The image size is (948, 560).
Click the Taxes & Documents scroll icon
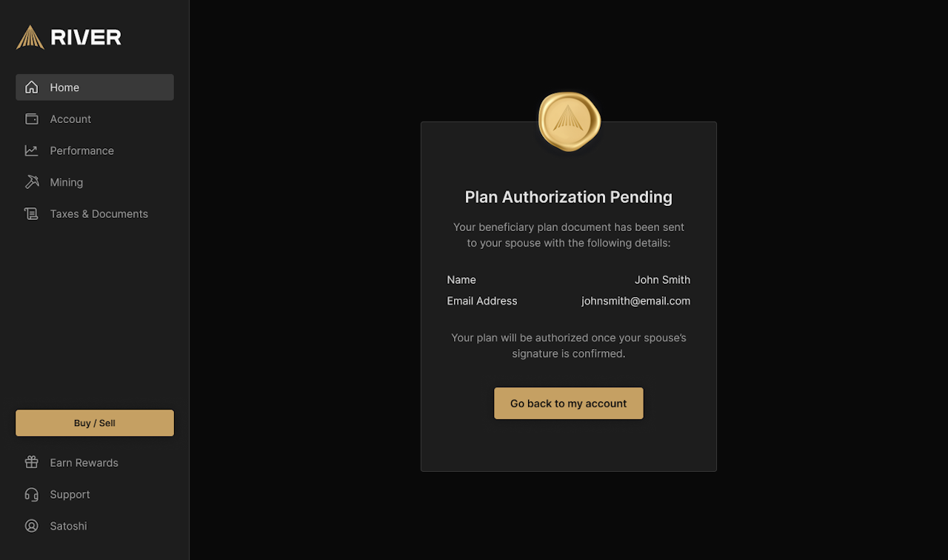click(31, 214)
